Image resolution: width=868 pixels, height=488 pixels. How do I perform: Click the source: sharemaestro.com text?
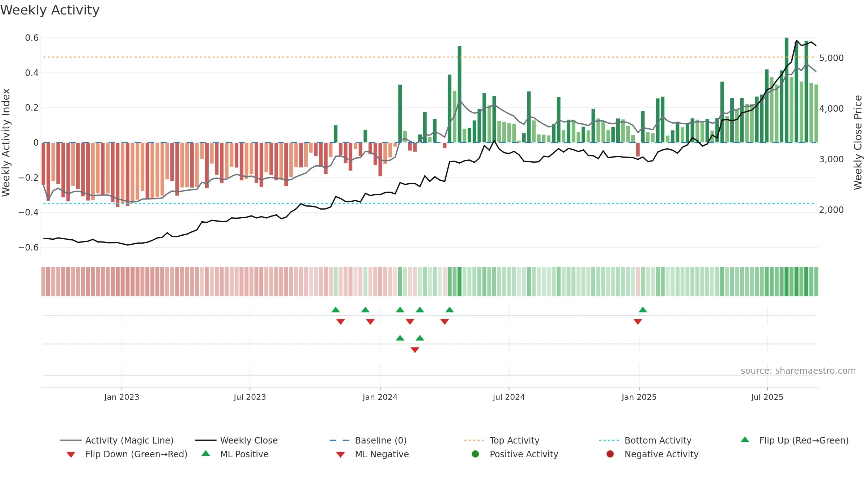[x=798, y=371]
